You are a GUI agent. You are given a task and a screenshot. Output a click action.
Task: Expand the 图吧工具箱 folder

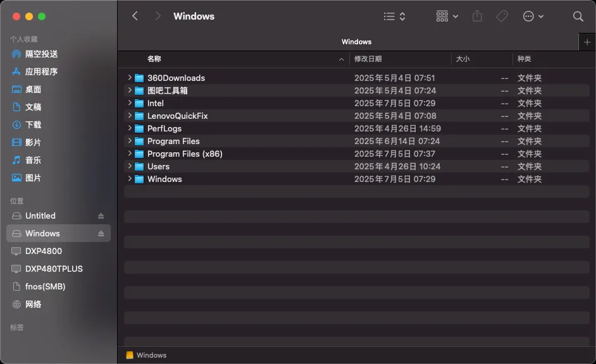pyautogui.click(x=130, y=90)
